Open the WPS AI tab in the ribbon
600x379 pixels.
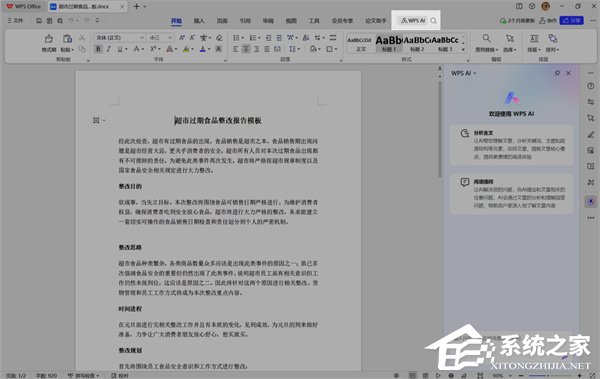[413, 21]
